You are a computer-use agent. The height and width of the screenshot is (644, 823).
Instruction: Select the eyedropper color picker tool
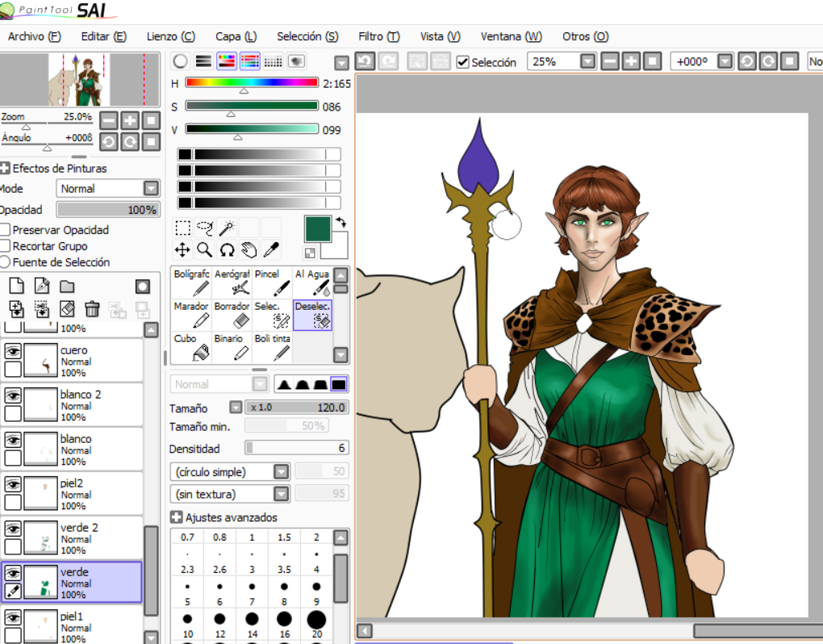(272, 250)
